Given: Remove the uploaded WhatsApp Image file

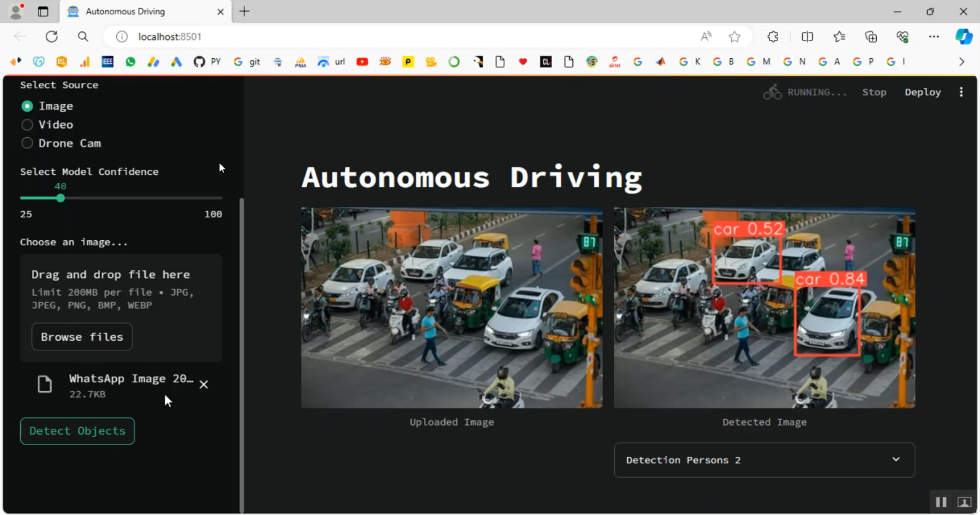Looking at the screenshot, I should pyautogui.click(x=204, y=384).
